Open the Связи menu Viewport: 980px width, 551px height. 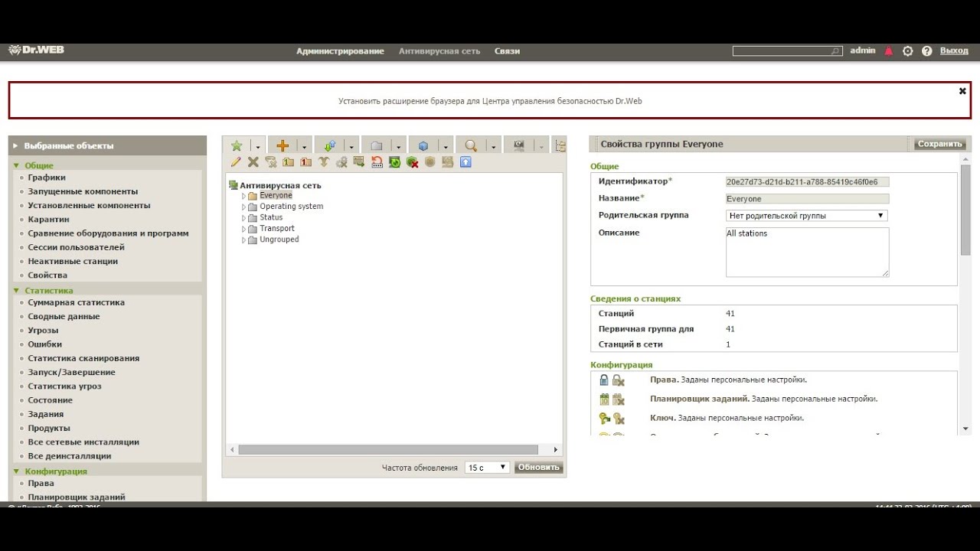pyautogui.click(x=507, y=51)
